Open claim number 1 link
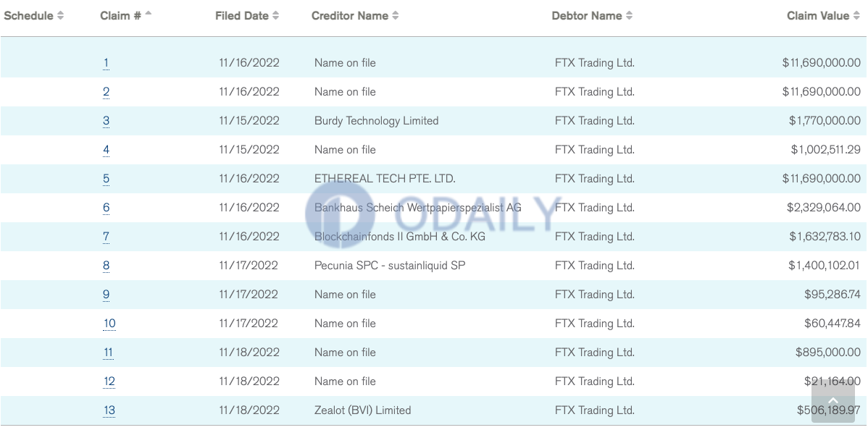The width and height of the screenshot is (868, 430). (x=106, y=63)
